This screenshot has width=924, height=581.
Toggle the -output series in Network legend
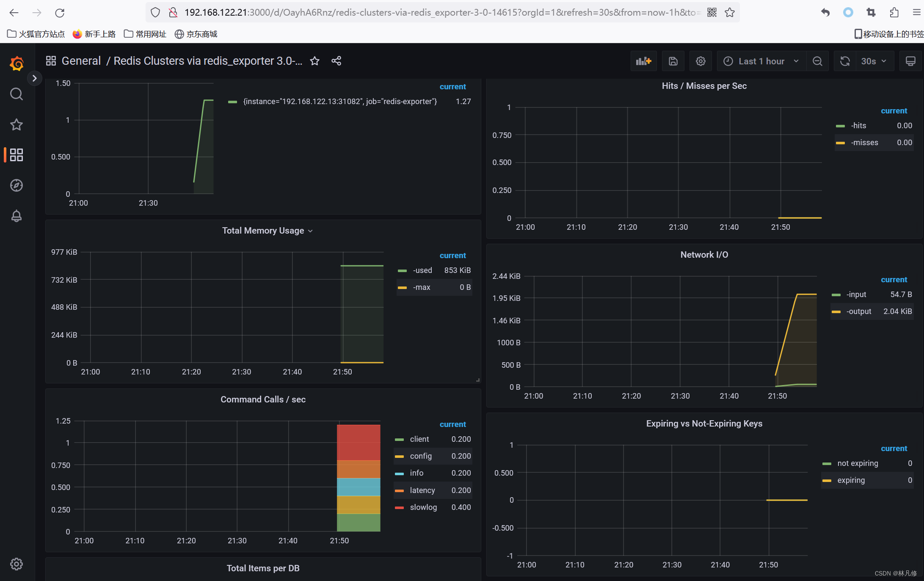[858, 311]
